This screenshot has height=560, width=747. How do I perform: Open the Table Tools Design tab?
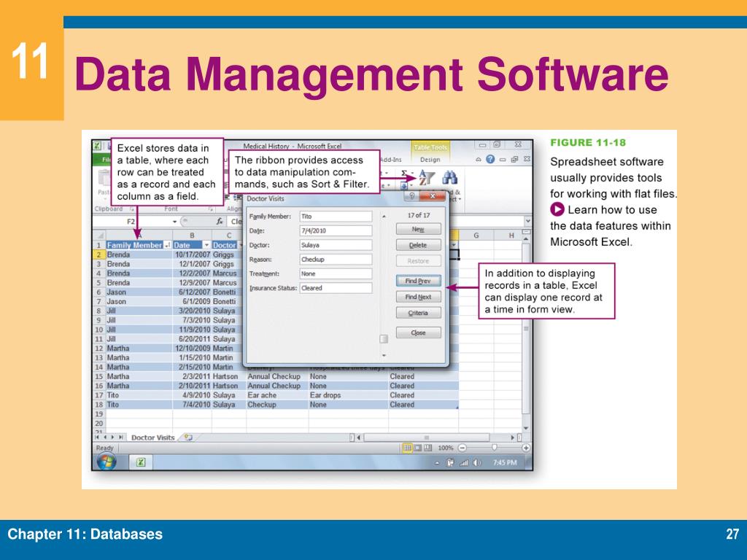(430, 160)
